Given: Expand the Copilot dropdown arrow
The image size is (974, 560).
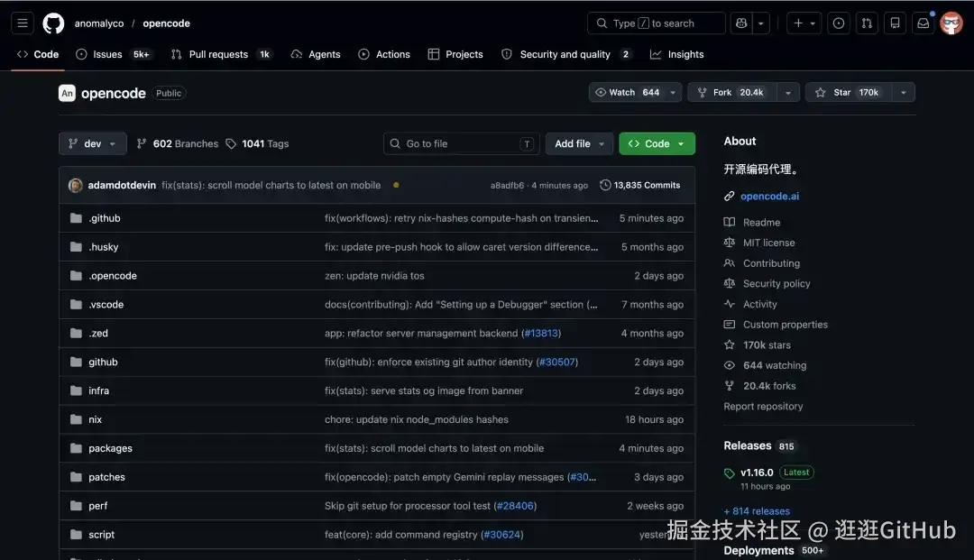Looking at the screenshot, I should (761, 23).
